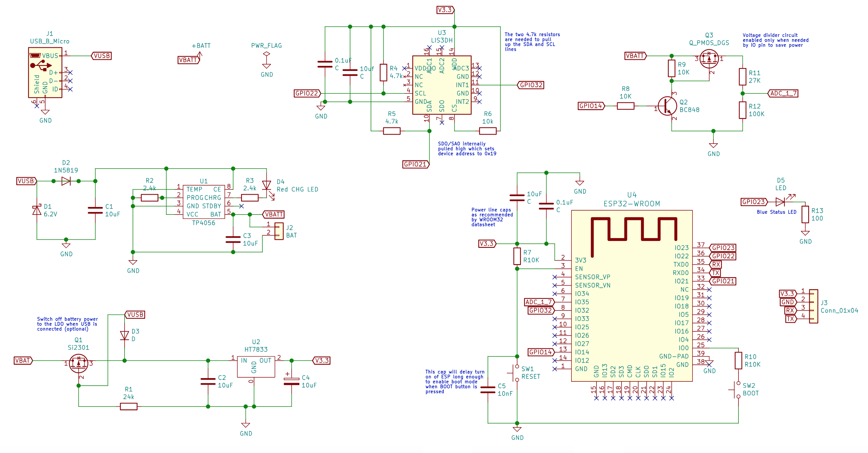Select the TP4056 charger IC U1
The height and width of the screenshot is (453, 868).
pyautogui.click(x=204, y=202)
